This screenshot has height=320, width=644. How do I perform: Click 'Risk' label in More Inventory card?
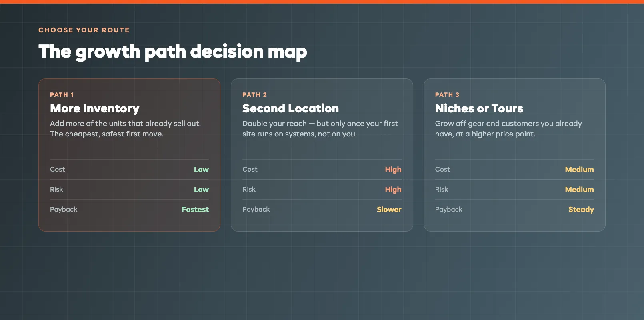[56, 189]
